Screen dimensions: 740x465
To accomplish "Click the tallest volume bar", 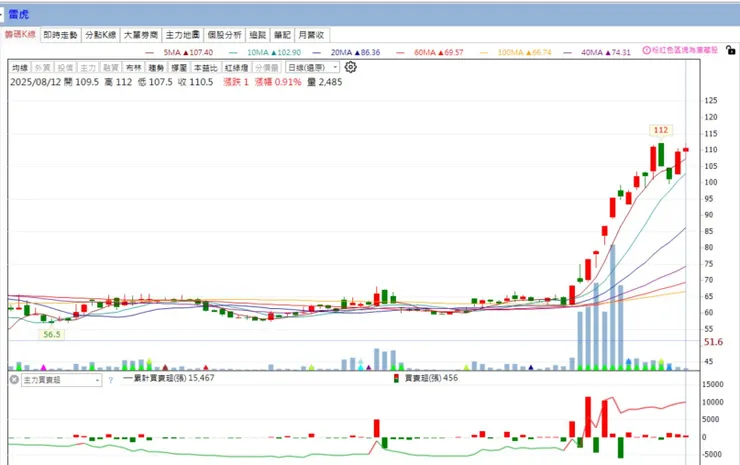I will [x=612, y=307].
